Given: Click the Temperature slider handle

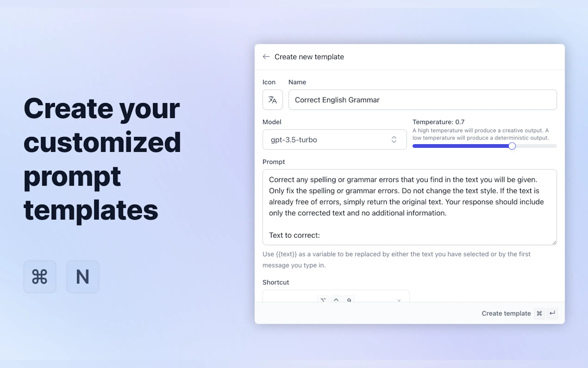Looking at the screenshot, I should [512, 146].
